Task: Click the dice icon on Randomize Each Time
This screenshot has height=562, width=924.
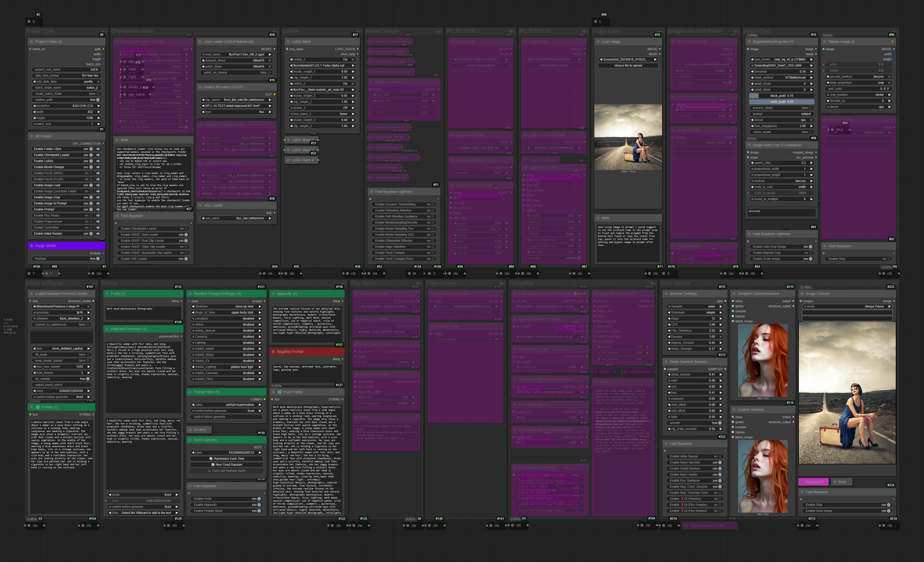Action: pyautogui.click(x=211, y=458)
